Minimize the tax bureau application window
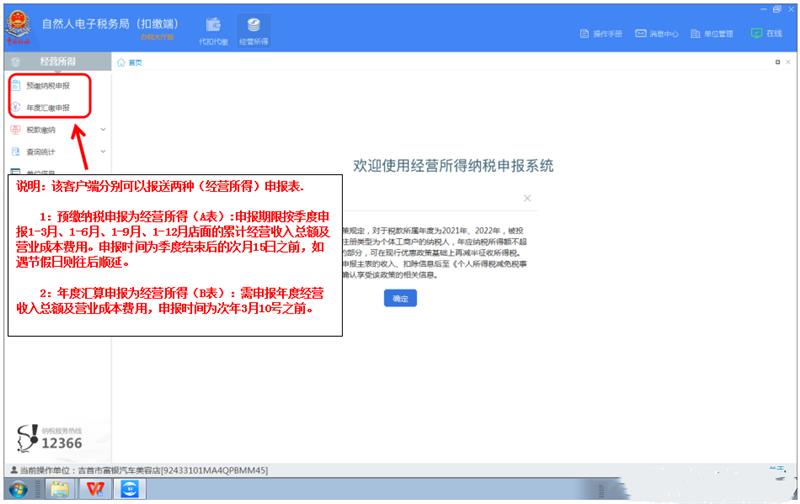The width and height of the screenshot is (800, 504). [764, 9]
